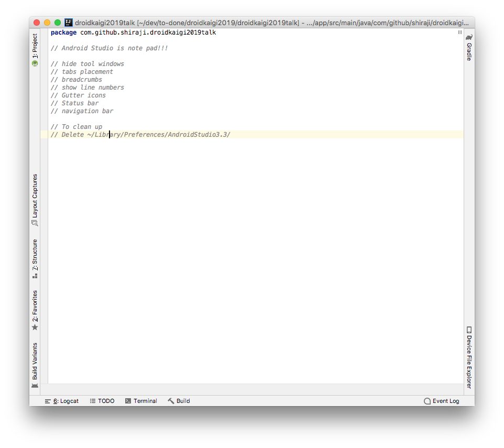504x448 pixels.
Task: Open the 1: Project tool window
Action: coord(35,50)
